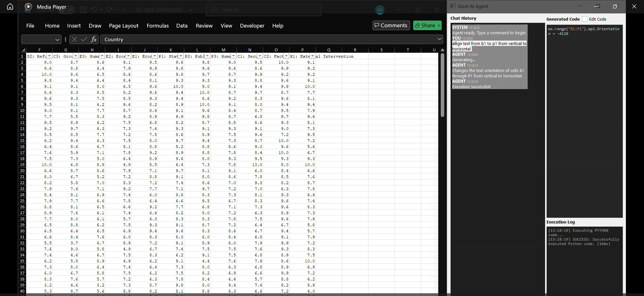Screen dimensions: 644x296
Task: Expand the formula bar chevron
Action: 439,39
